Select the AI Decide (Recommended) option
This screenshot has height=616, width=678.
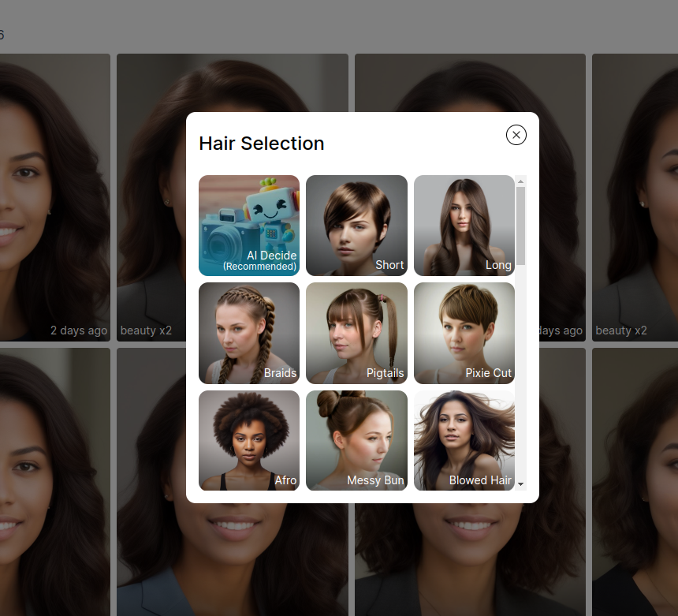point(249,226)
